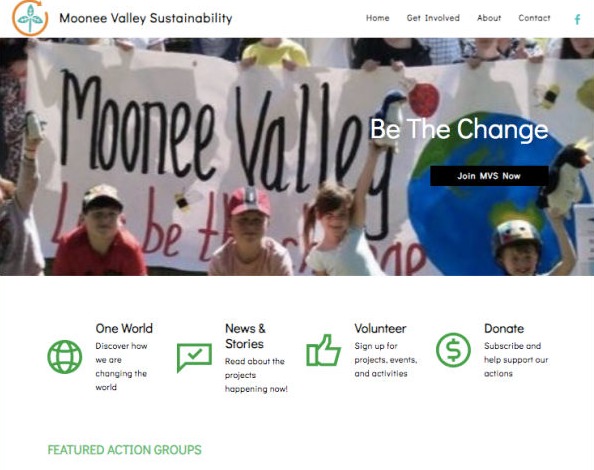Go to the Home menu item
This screenshot has height=470, width=594.
point(377,18)
